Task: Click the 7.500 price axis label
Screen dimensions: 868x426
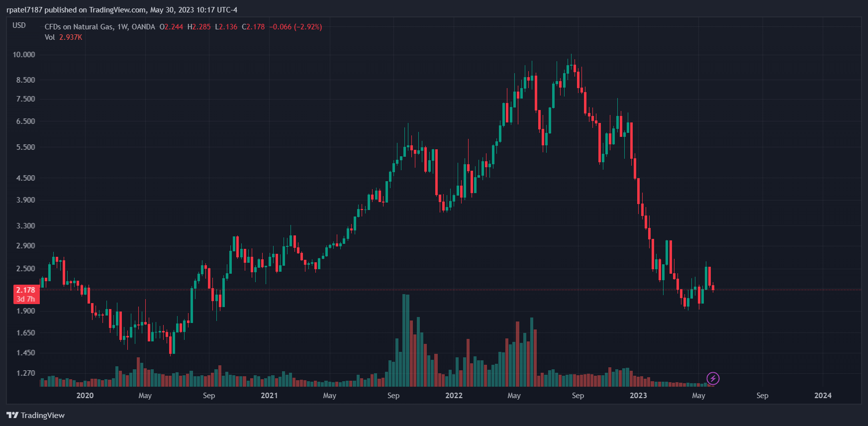Action: pyautogui.click(x=25, y=99)
